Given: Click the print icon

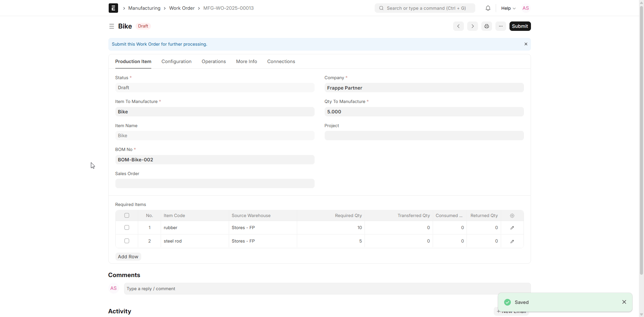Looking at the screenshot, I should 486,26.
